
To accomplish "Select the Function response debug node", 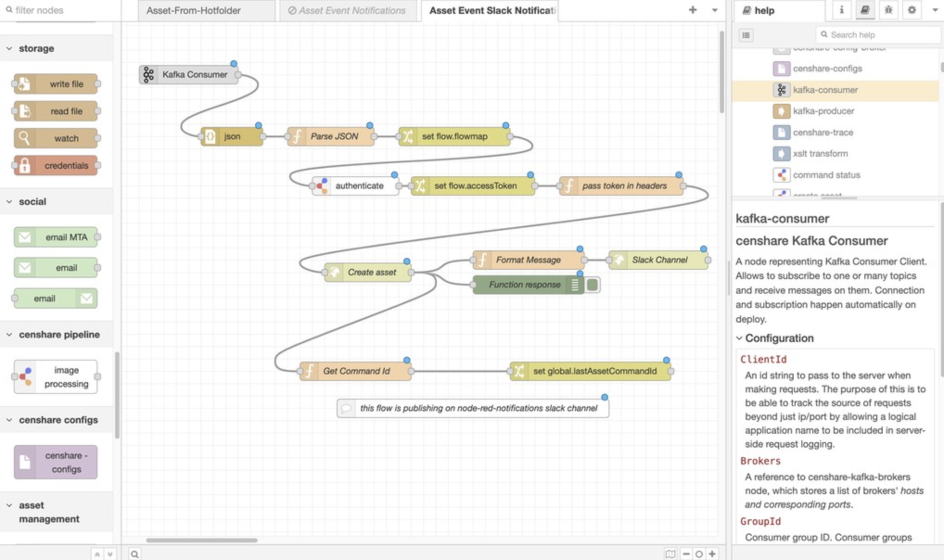I will 529,285.
